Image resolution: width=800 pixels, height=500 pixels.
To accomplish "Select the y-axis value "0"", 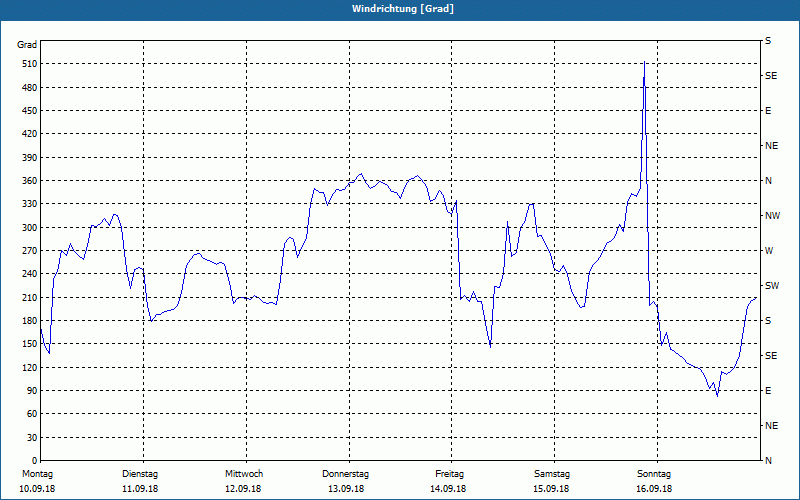I will [35, 461].
